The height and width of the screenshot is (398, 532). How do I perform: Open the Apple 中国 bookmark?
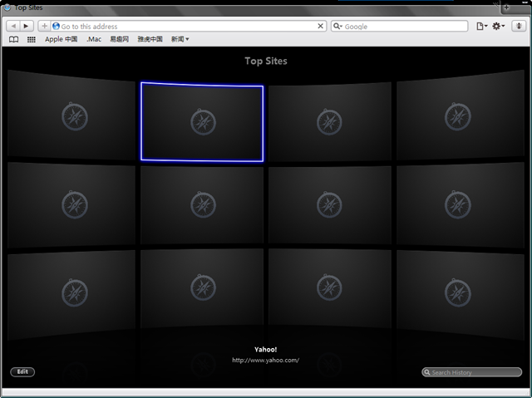click(x=61, y=39)
